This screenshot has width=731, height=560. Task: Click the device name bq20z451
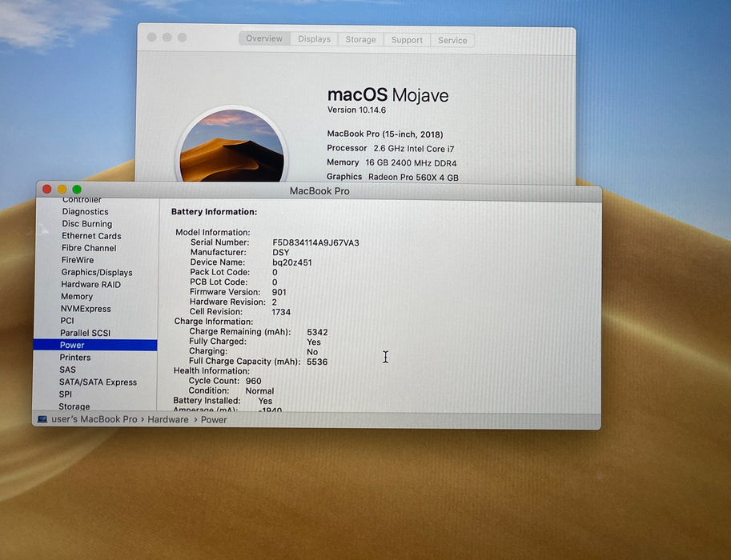pos(292,262)
